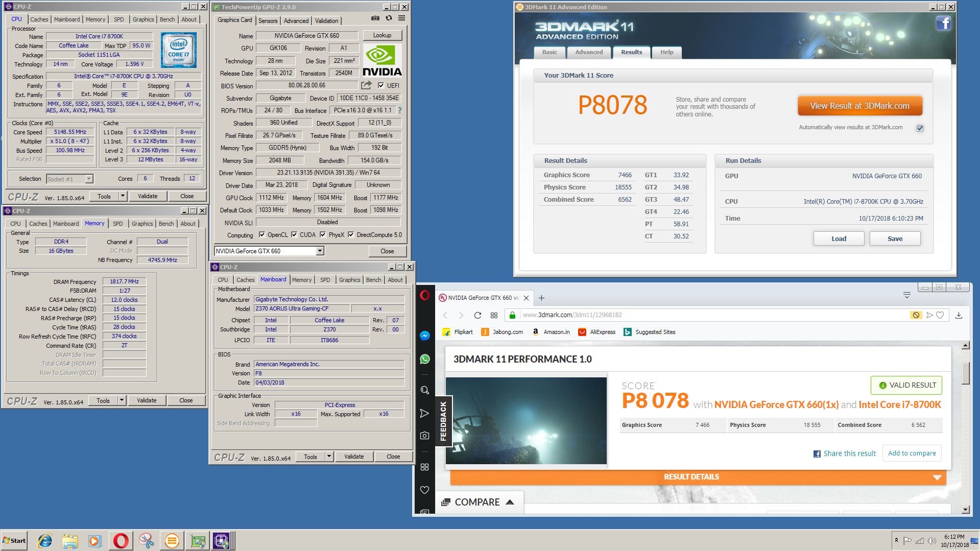980x551 pixels.
Task: Toggle automatically view results at 3DMark.com
Action: (920, 128)
